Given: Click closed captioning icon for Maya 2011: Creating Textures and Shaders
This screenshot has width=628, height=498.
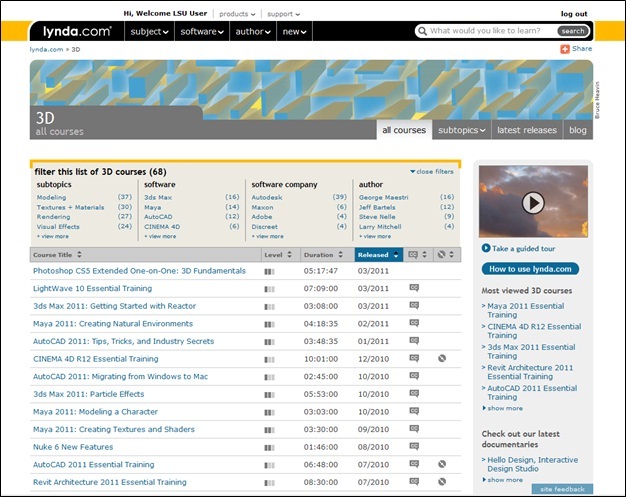Looking at the screenshot, I should coord(414,429).
